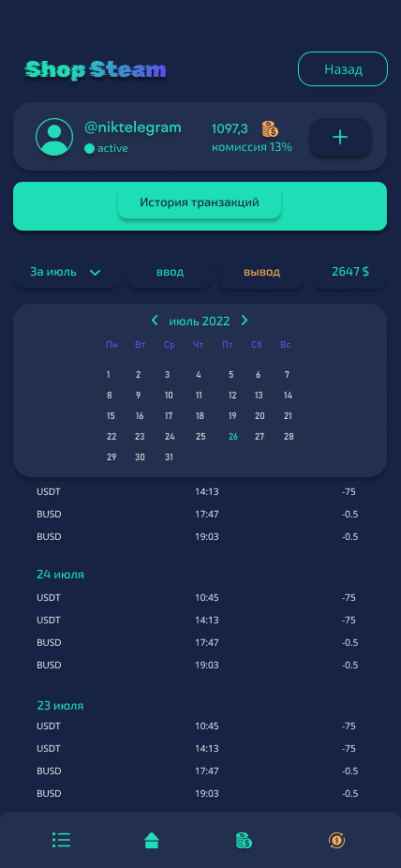401x868 pixels.
Task: Open the orange currency exchange icon
Action: point(336,840)
